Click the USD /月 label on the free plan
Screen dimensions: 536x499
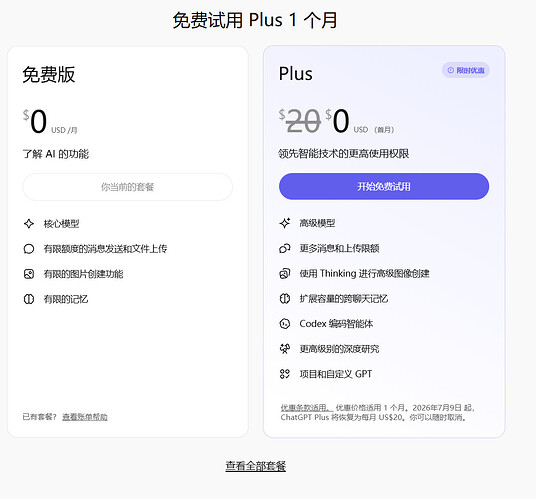pos(64,130)
